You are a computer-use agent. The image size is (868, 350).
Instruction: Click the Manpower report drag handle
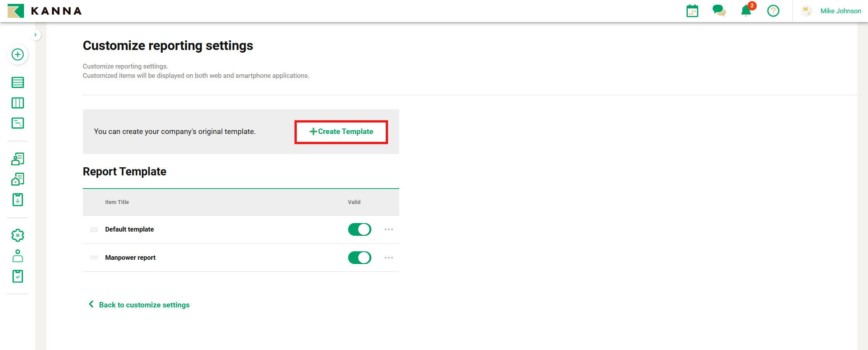point(94,258)
